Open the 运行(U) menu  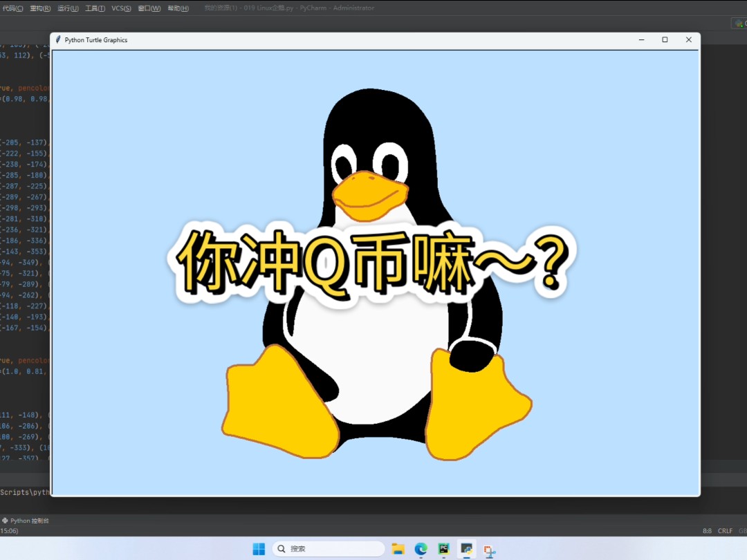(67, 8)
